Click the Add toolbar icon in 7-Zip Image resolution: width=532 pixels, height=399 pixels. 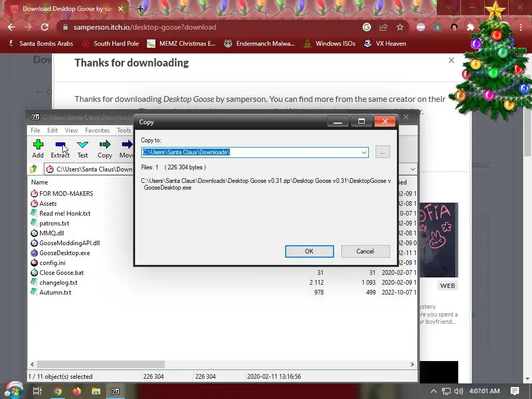38,149
